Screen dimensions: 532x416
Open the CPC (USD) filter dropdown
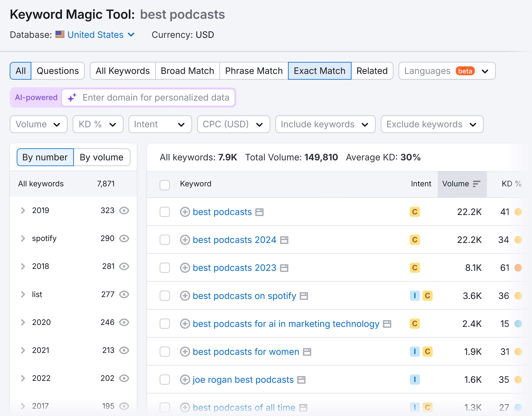coord(233,124)
